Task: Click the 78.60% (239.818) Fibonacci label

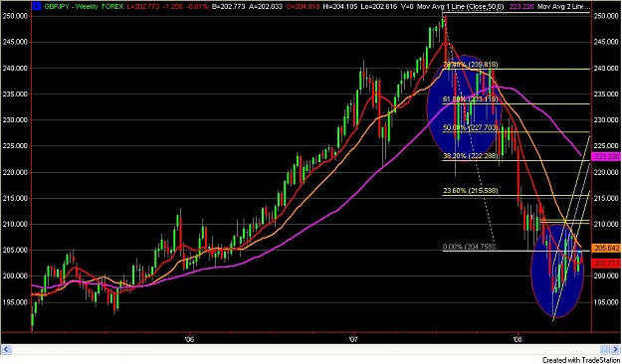Action: [471, 65]
